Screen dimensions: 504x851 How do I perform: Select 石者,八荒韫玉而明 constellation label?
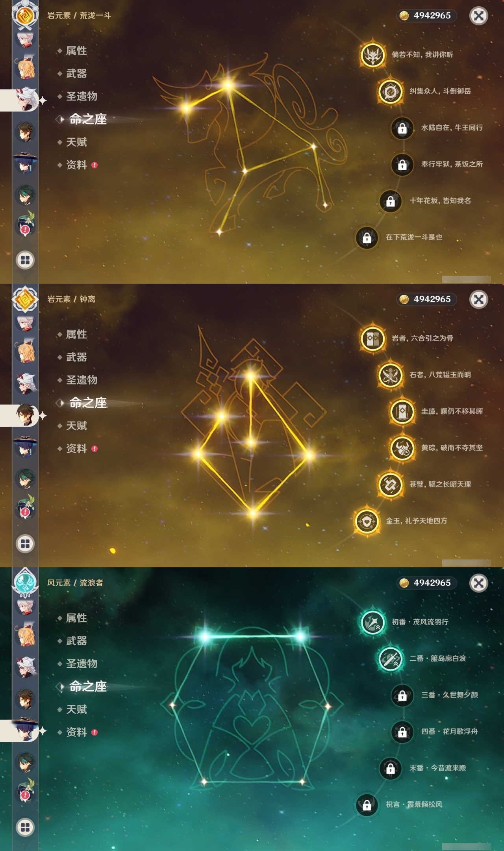pyautogui.click(x=440, y=375)
